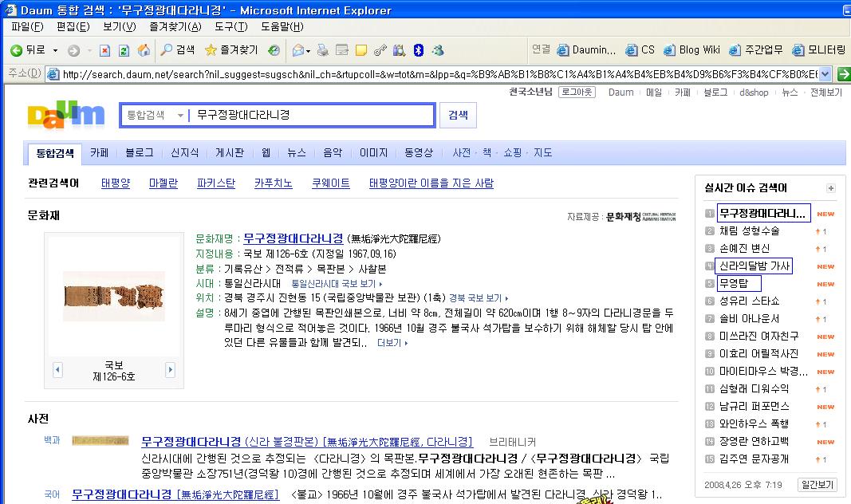Click trending keyword 채림 성형수술

[x=749, y=231]
